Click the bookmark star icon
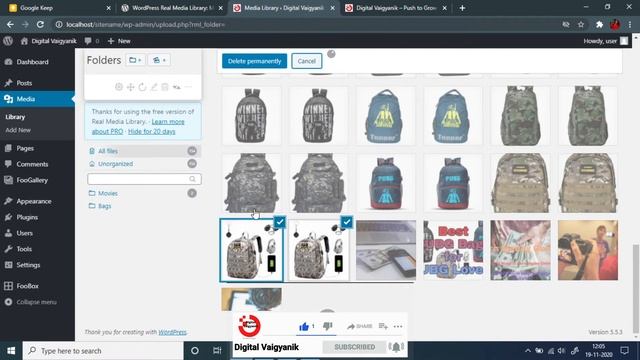Image resolution: width=640 pixels, height=360 pixels. pyautogui.click(x=581, y=24)
